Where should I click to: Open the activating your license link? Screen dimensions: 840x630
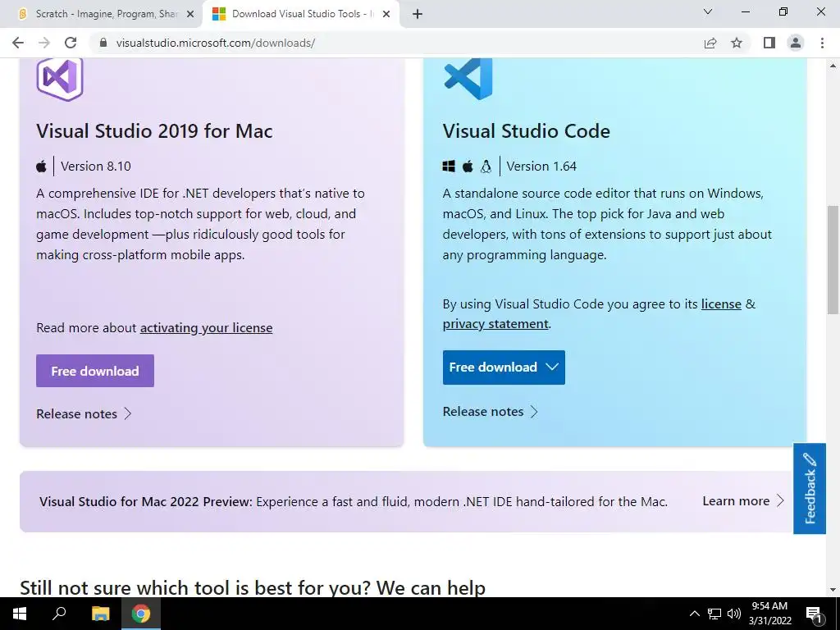click(x=206, y=328)
